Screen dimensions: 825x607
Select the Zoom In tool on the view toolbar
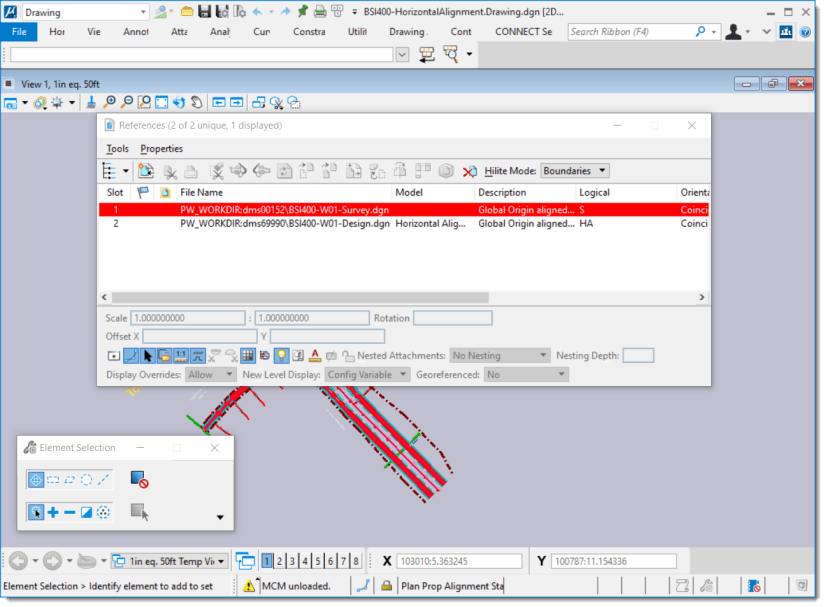coord(110,102)
